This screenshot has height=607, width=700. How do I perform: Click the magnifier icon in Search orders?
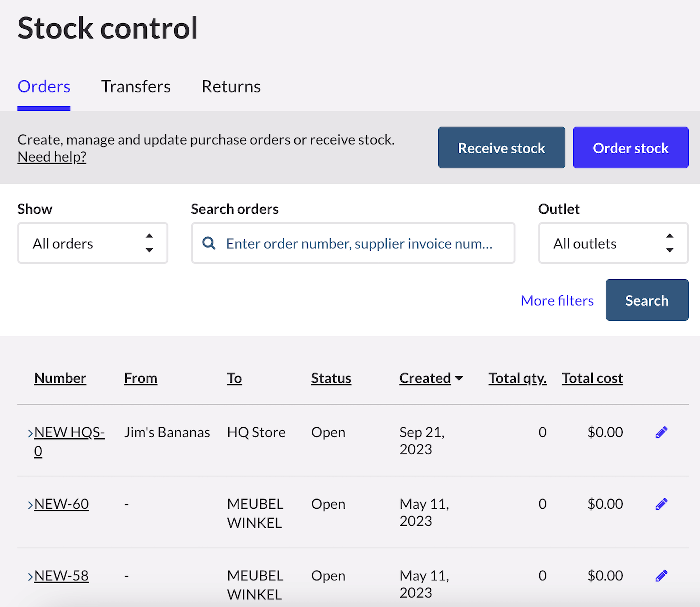pos(209,243)
